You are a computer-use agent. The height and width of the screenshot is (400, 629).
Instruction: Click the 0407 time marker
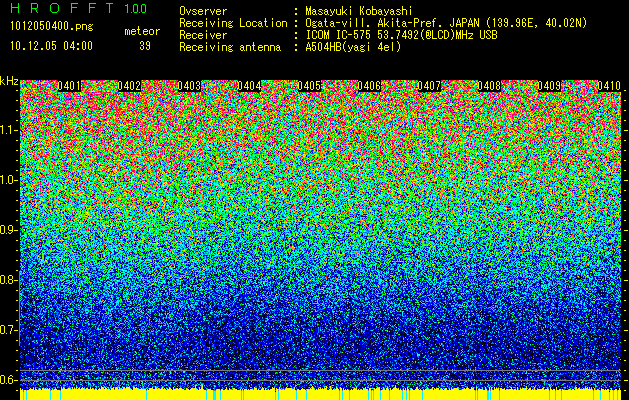coord(429,86)
